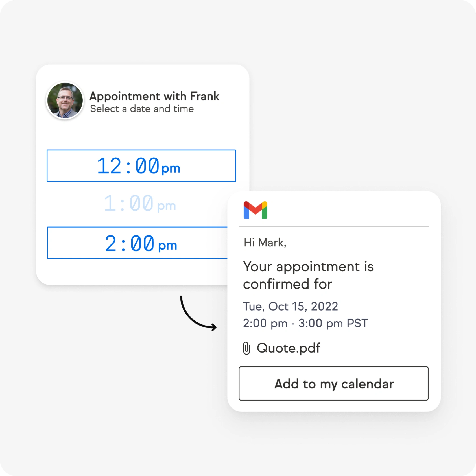Click the Appointment with Frank heading

[154, 96]
